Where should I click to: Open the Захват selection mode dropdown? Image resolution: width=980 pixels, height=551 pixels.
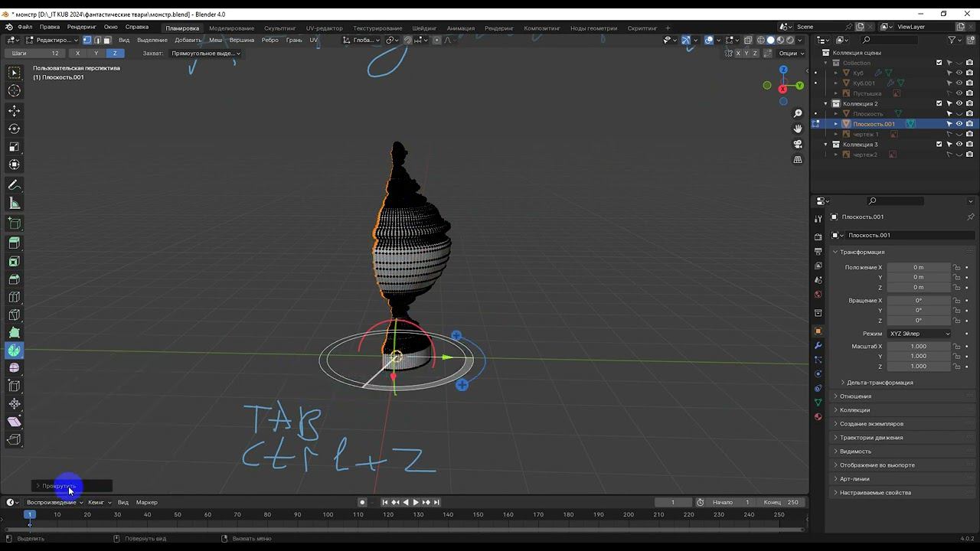click(205, 53)
